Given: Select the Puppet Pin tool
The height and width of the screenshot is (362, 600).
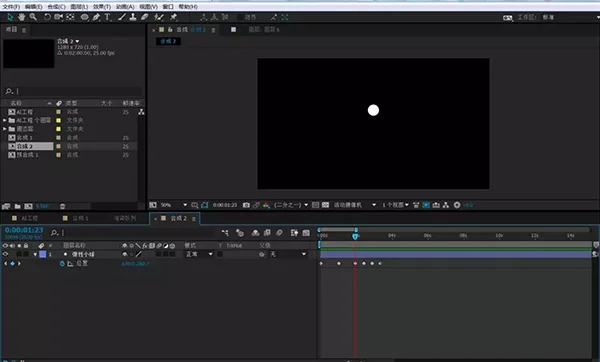Looking at the screenshot, I should tap(173, 17).
